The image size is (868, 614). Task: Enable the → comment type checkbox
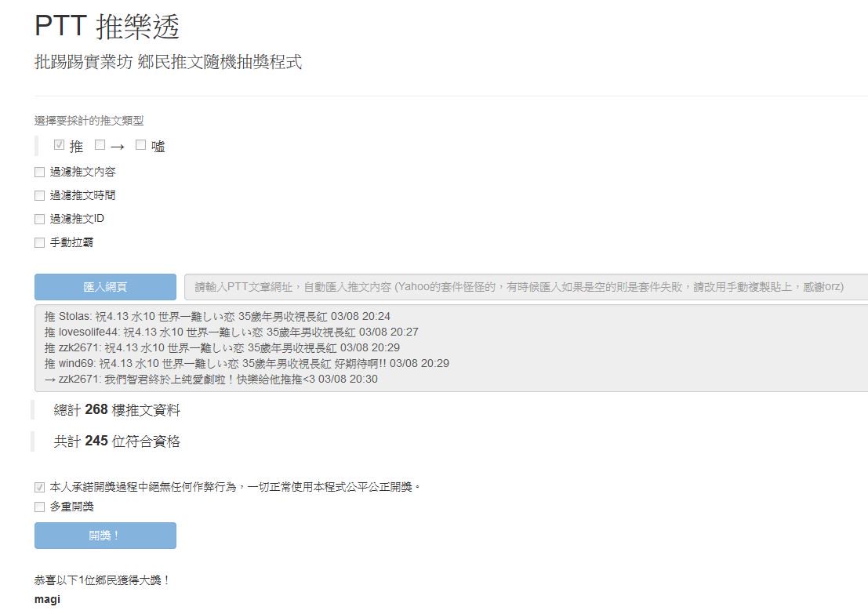tap(100, 145)
